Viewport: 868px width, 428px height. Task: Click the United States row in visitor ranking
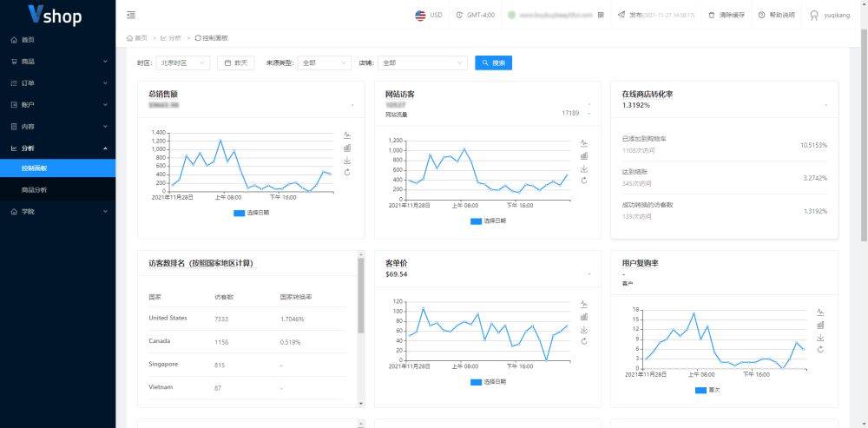(x=247, y=319)
